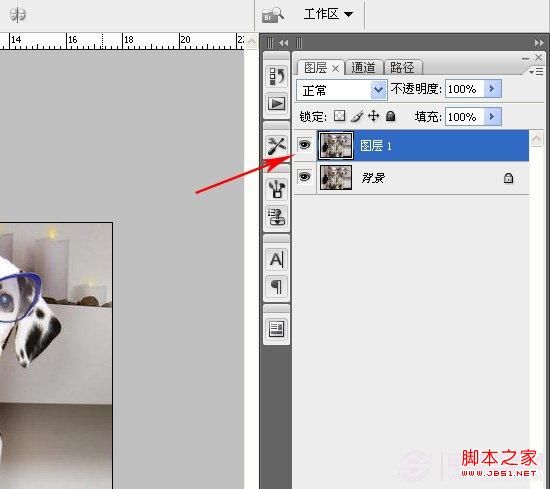The image size is (550, 489).
Task: Switch to the 路径 tab
Action: 403,67
